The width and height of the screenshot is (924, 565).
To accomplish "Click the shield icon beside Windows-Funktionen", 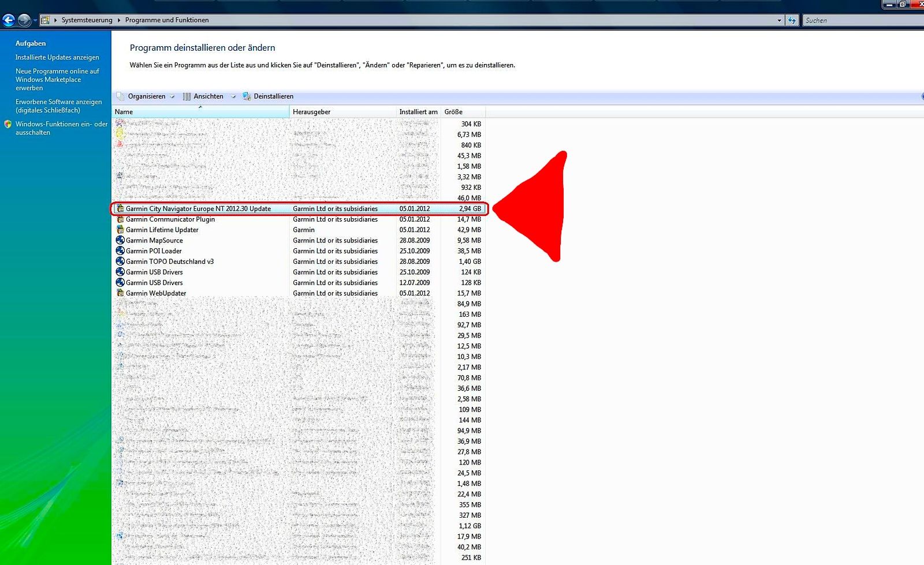I will point(8,124).
